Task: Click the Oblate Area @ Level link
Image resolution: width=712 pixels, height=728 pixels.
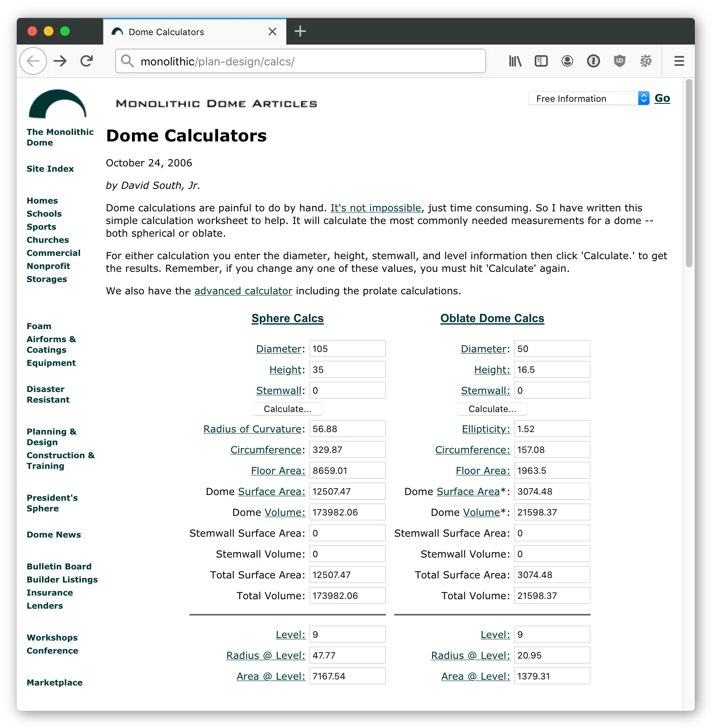Action: coord(475,676)
